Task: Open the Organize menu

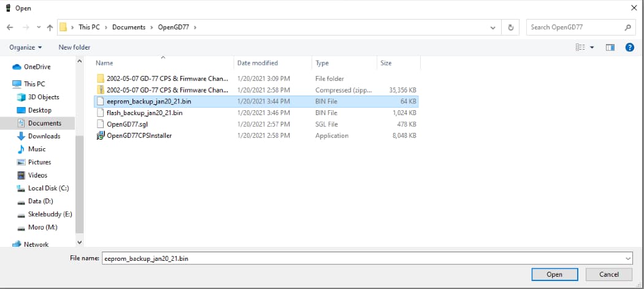Action: click(26, 48)
